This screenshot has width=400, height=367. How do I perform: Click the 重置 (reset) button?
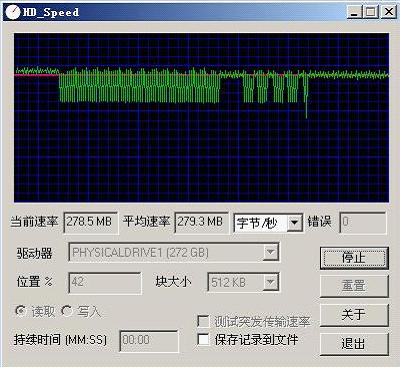coord(354,286)
